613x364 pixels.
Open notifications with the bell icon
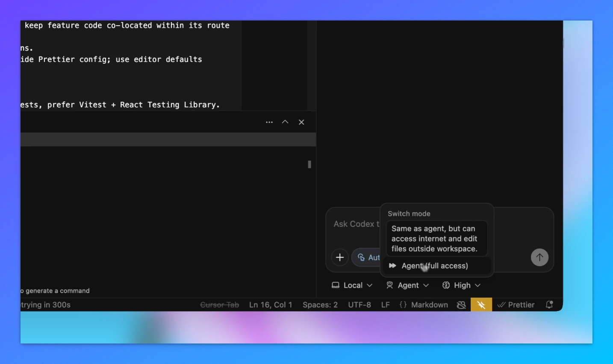point(550,304)
